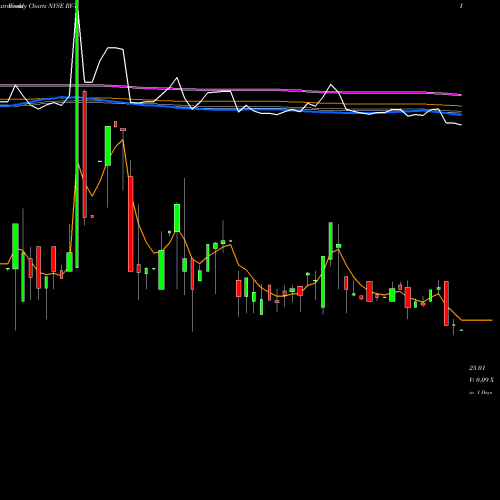The height and width of the screenshot is (500, 500).
Task: Select the tall red candle beside the green spike
Action: coord(85,154)
